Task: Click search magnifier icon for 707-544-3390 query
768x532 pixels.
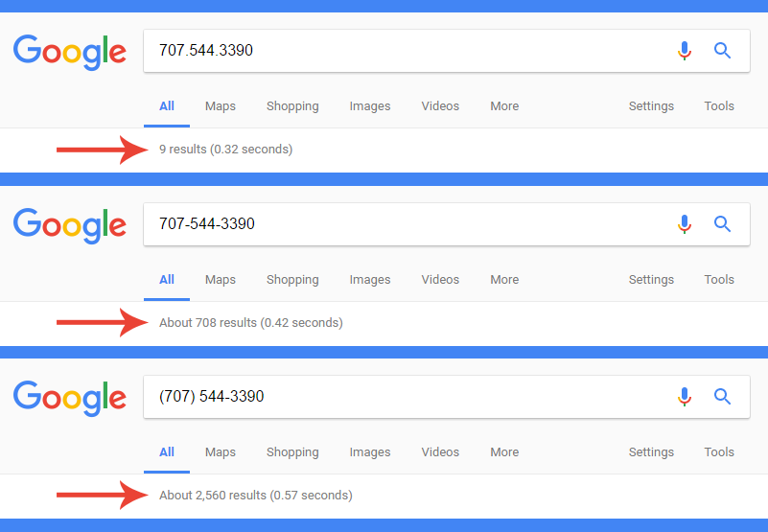Action: click(722, 224)
